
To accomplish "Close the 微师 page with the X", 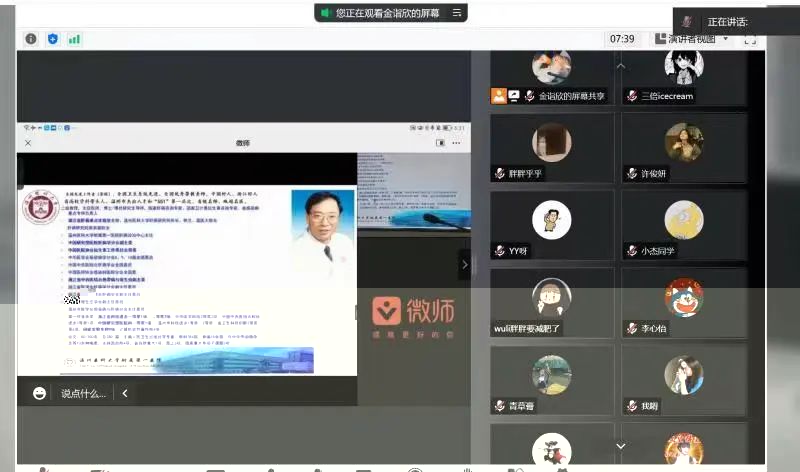I will pos(28,143).
